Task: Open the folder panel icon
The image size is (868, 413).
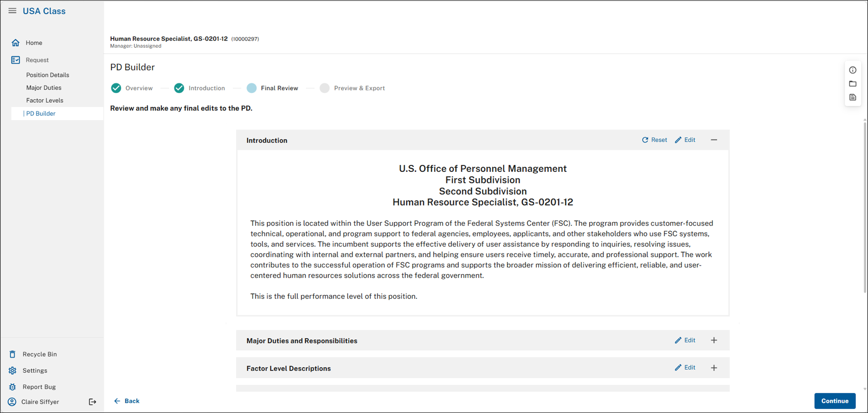Action: coord(853,84)
